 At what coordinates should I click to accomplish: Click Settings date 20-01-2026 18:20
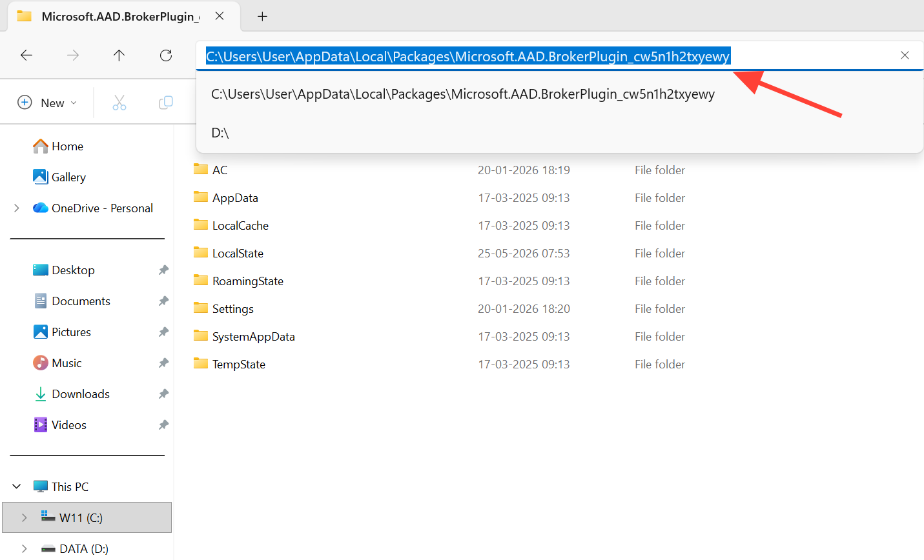(524, 309)
